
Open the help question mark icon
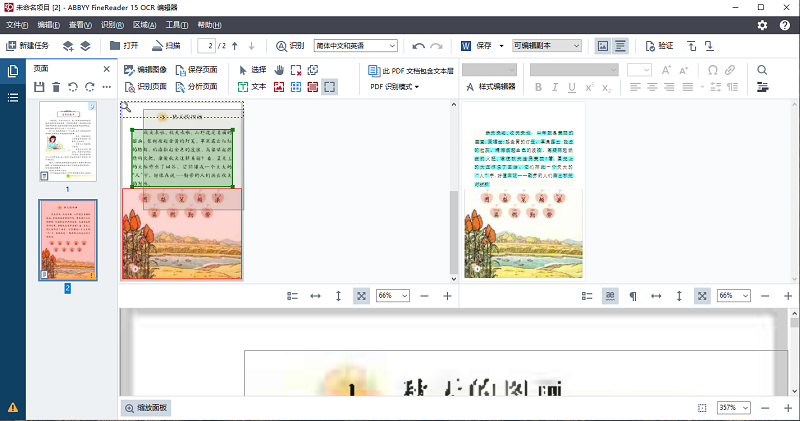pos(785,25)
